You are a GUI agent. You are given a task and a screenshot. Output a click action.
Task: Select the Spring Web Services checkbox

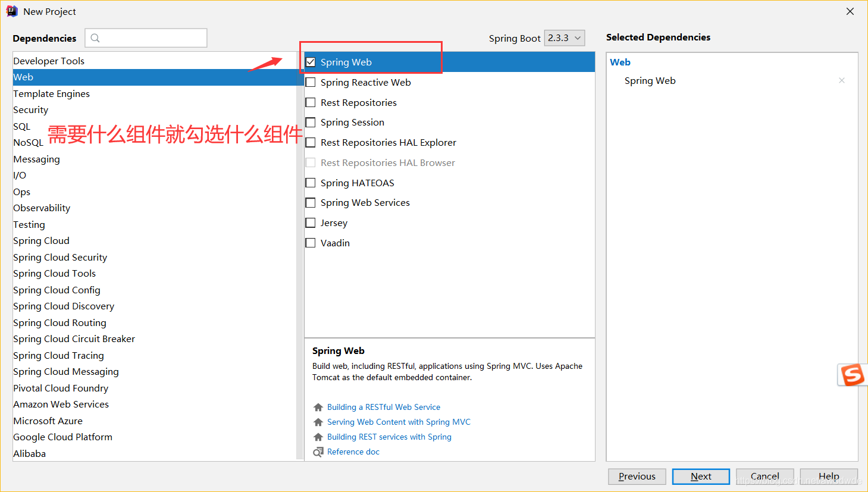click(311, 203)
